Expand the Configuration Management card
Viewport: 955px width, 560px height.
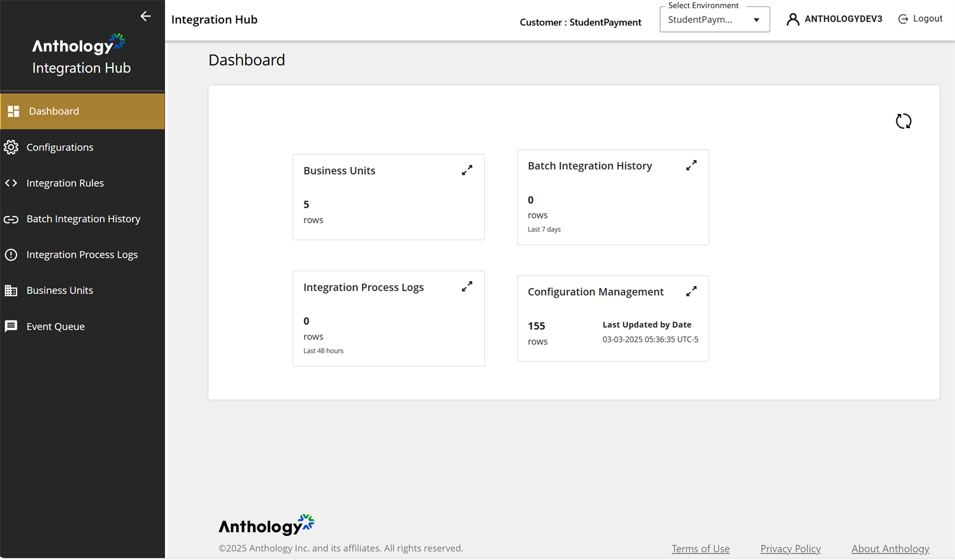(x=691, y=291)
